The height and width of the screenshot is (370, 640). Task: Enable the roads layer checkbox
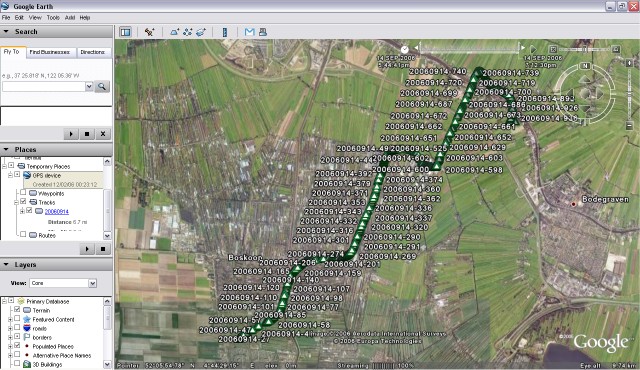[17, 328]
